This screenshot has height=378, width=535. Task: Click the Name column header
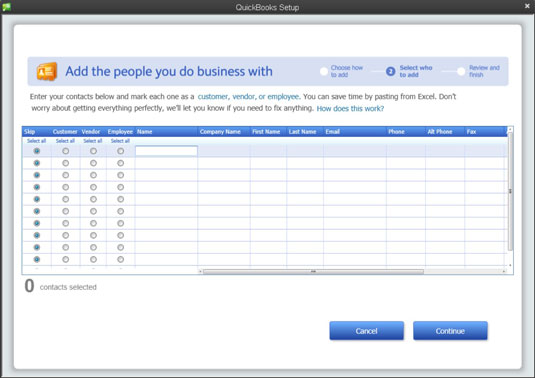coord(166,132)
